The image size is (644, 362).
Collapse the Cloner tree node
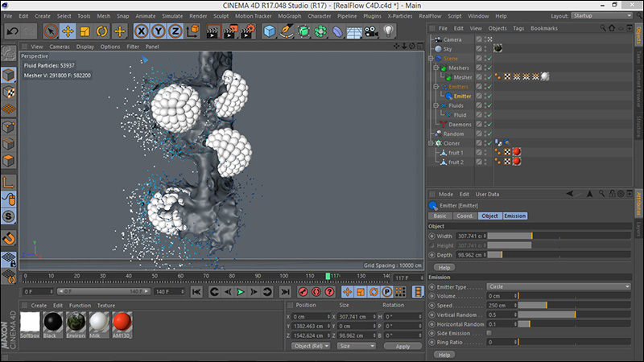[x=431, y=143]
